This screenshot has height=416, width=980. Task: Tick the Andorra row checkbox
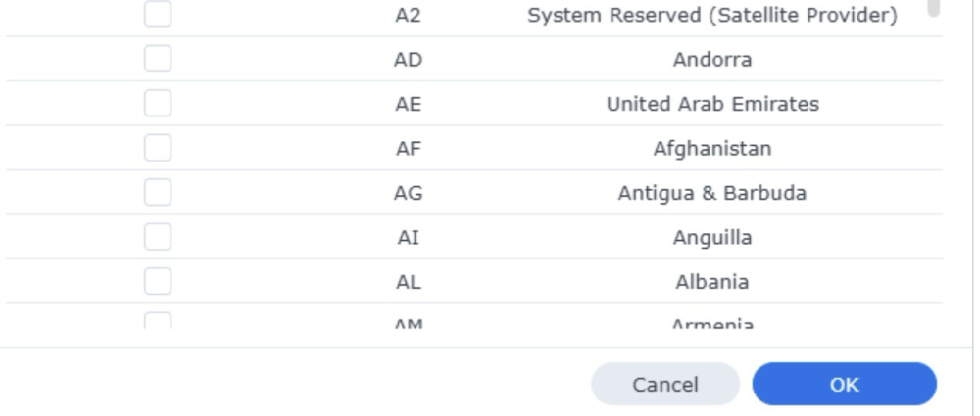(x=157, y=60)
